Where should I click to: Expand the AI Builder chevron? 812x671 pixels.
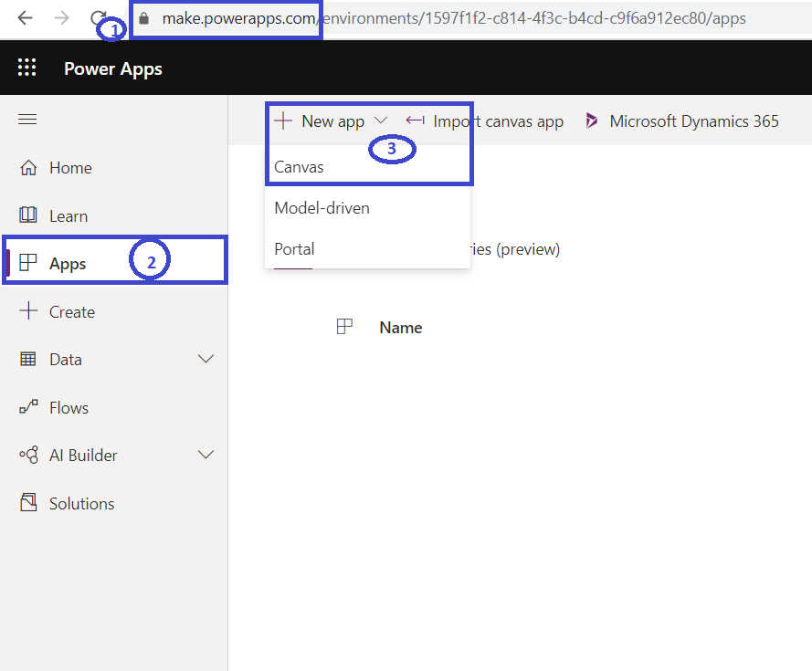click(206, 455)
